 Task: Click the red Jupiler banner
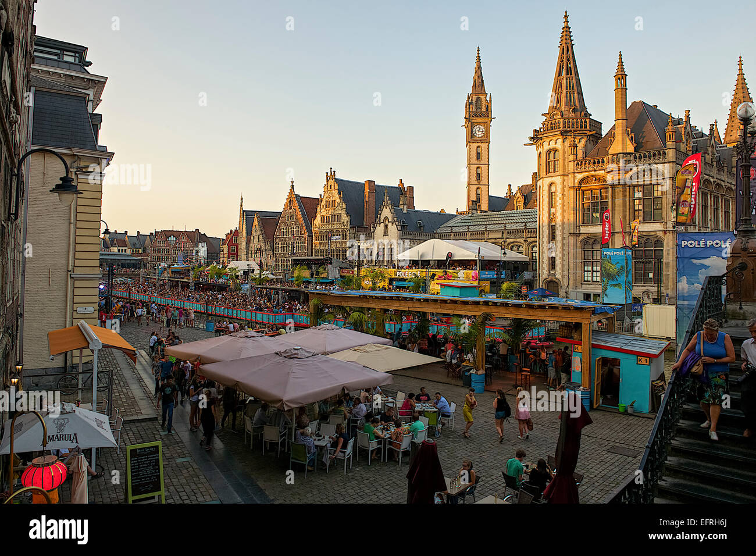pyautogui.click(x=606, y=227)
